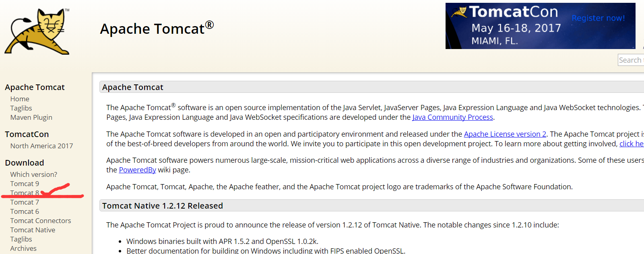
Task: Click the Apache Tomcat cat logo
Action: tap(37, 31)
